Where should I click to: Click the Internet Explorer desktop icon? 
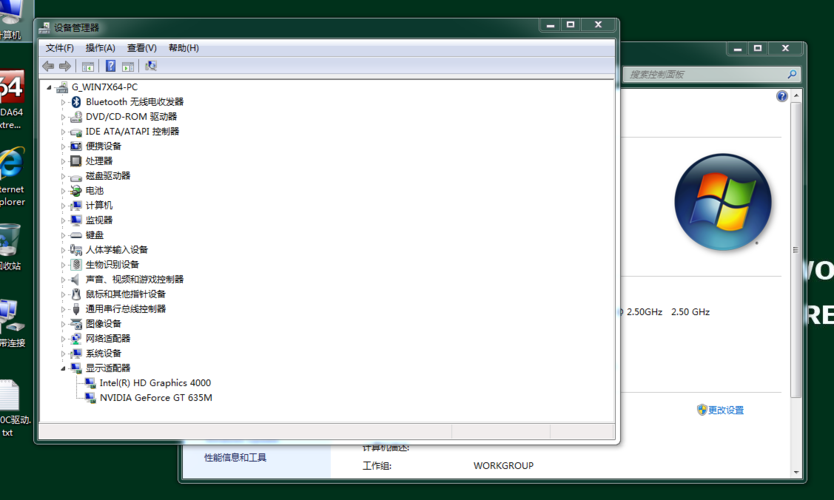pos(12,163)
